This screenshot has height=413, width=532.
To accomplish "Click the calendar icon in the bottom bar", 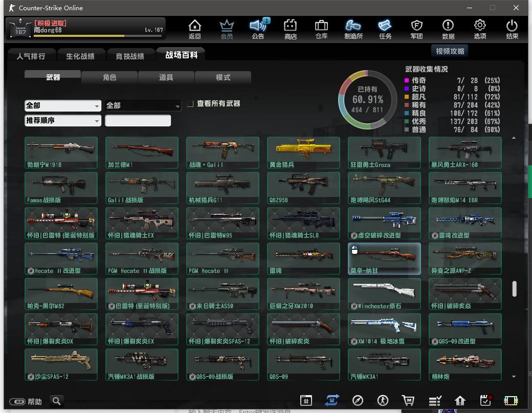I will [306, 401].
